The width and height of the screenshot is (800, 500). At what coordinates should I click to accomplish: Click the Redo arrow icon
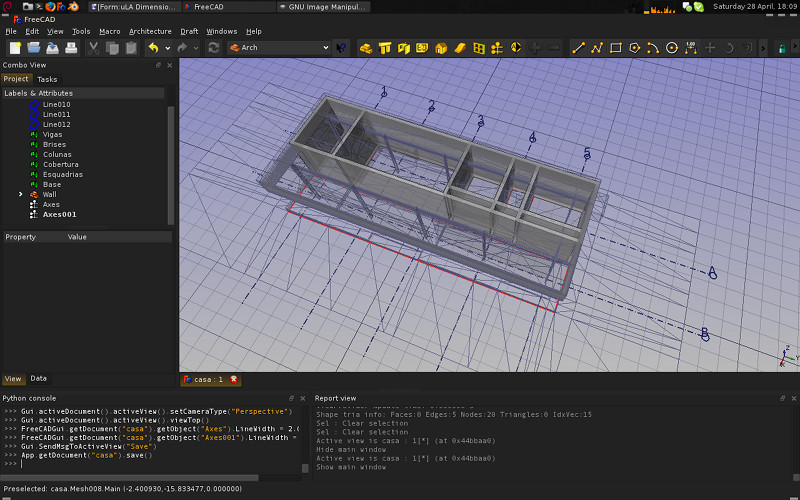coord(182,48)
